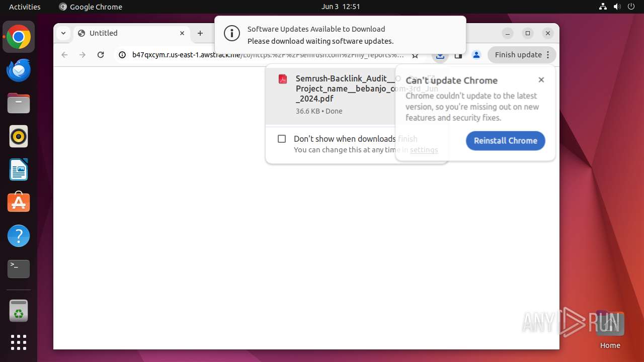Viewport: 644px width, 362px height.
Task: Open the Google Chrome app menu in top bar
Action: pyautogui.click(x=91, y=7)
